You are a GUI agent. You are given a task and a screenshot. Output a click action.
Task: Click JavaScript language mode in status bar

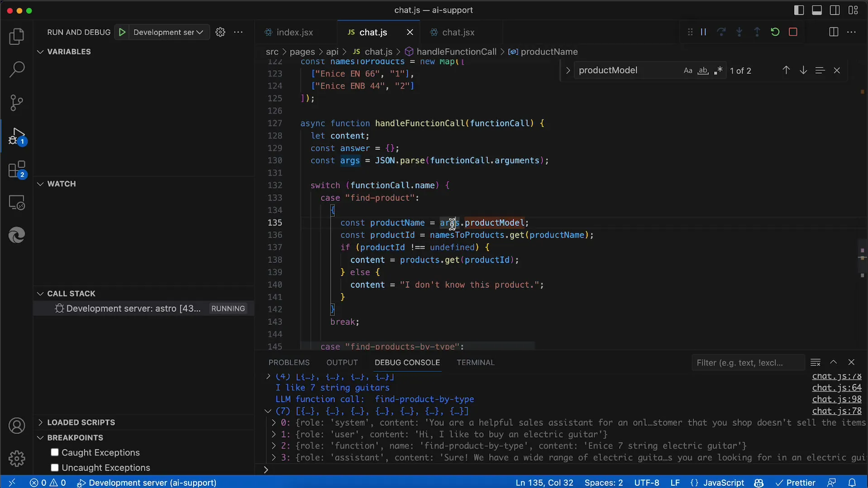click(723, 483)
